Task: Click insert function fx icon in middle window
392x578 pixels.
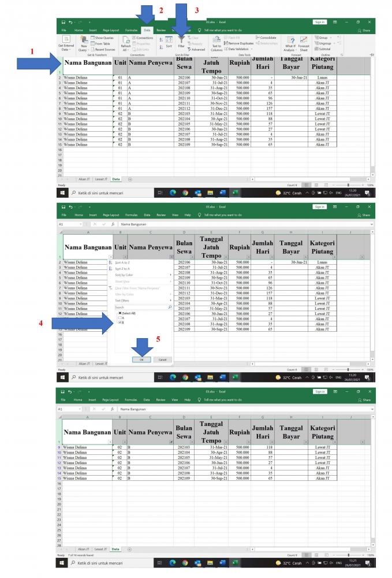Action: tap(113, 224)
